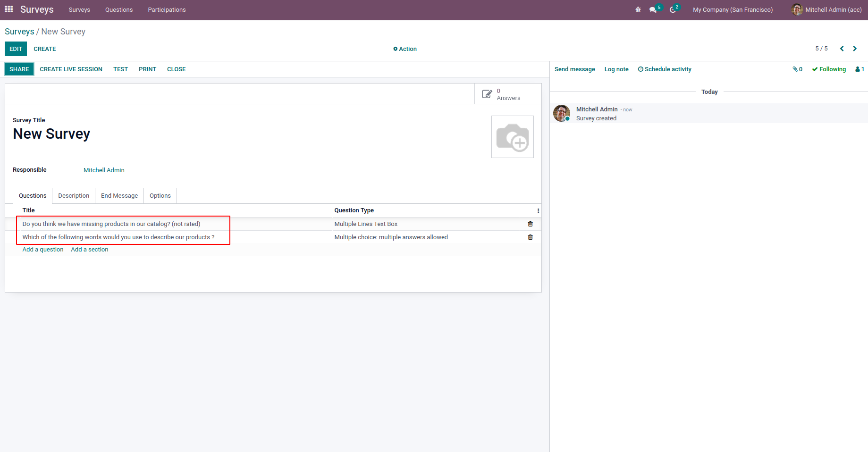Image resolution: width=868 pixels, height=452 pixels.
Task: Switch company via My Company (San Francisco)
Action: 733,10
